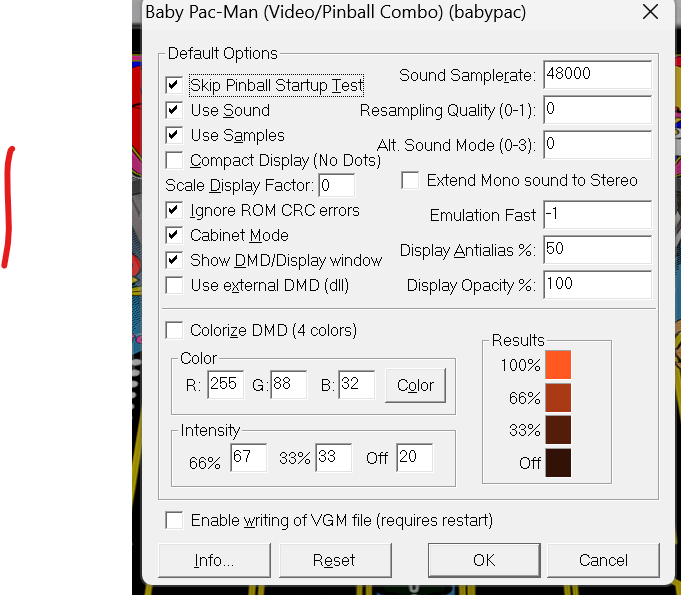The width and height of the screenshot is (681, 595).
Task: Confirm settings with OK button
Action: [x=484, y=560]
